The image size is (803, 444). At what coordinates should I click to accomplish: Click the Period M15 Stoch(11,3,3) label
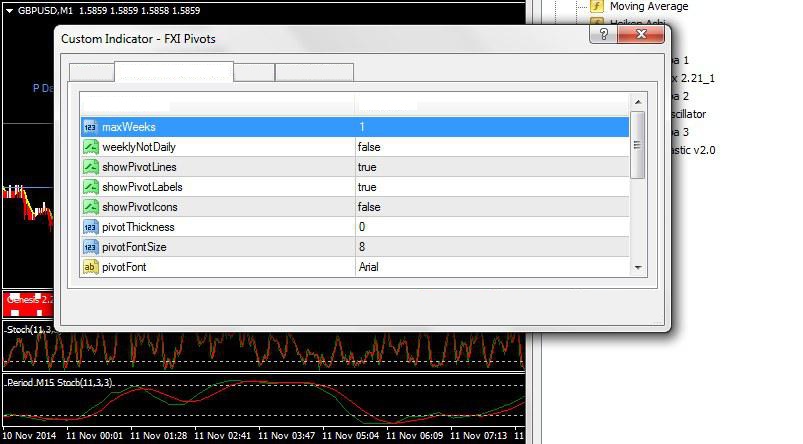click(x=60, y=383)
